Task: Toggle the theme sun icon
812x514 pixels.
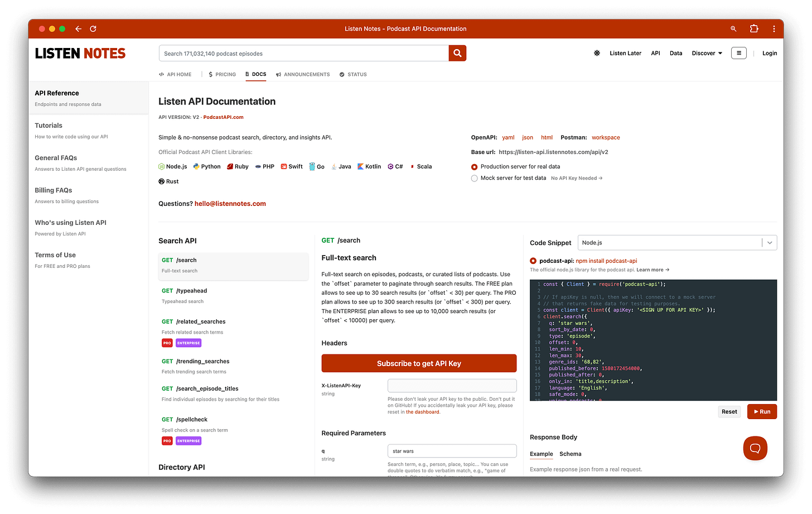Action: [x=597, y=53]
